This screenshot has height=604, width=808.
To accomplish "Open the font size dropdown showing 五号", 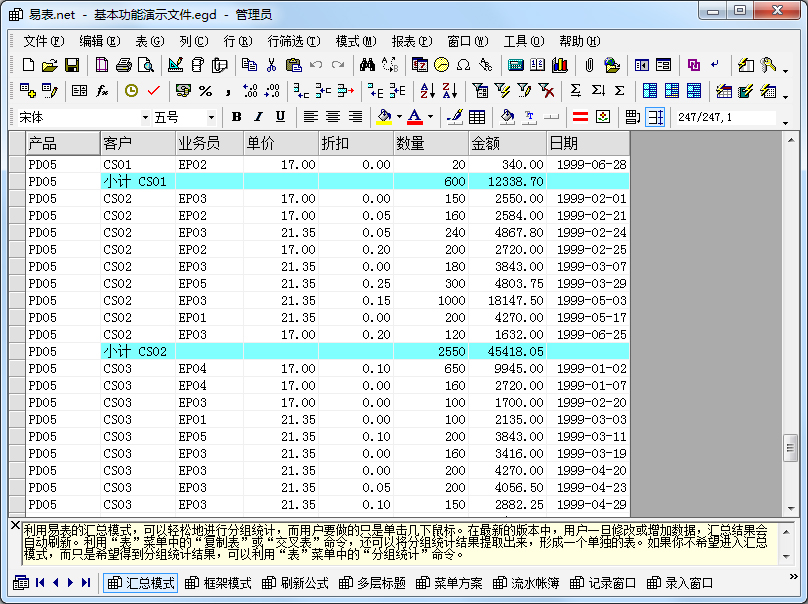I will tap(213, 117).
